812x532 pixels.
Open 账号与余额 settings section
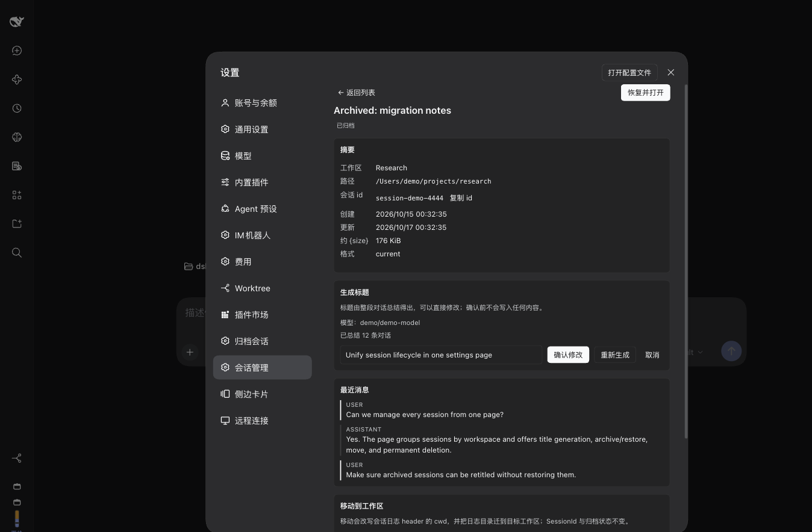point(262,103)
